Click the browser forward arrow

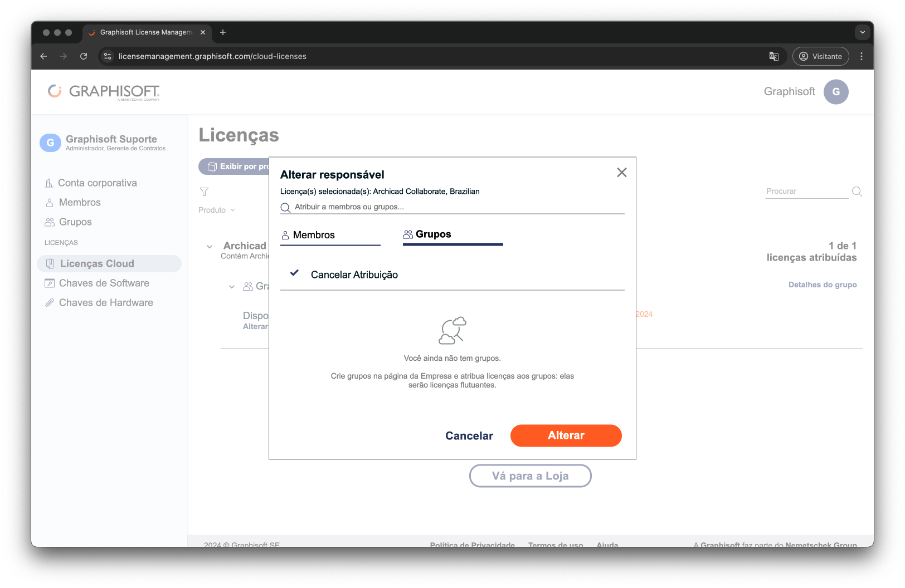pyautogui.click(x=64, y=56)
